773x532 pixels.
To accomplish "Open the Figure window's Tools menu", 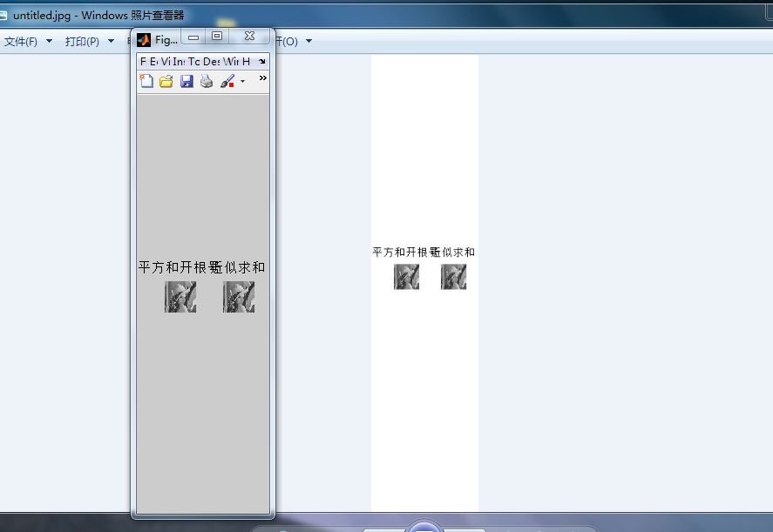I will tap(194, 62).
